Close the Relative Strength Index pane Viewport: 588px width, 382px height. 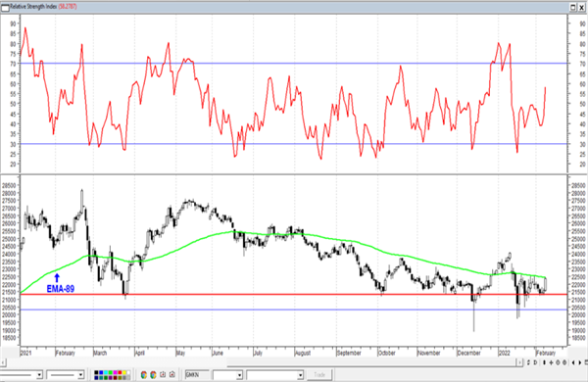581,7
